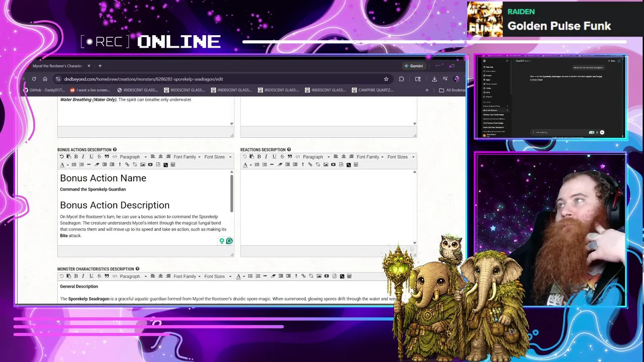Toggle Underline in Bonus Actions toolbar

coord(91,157)
